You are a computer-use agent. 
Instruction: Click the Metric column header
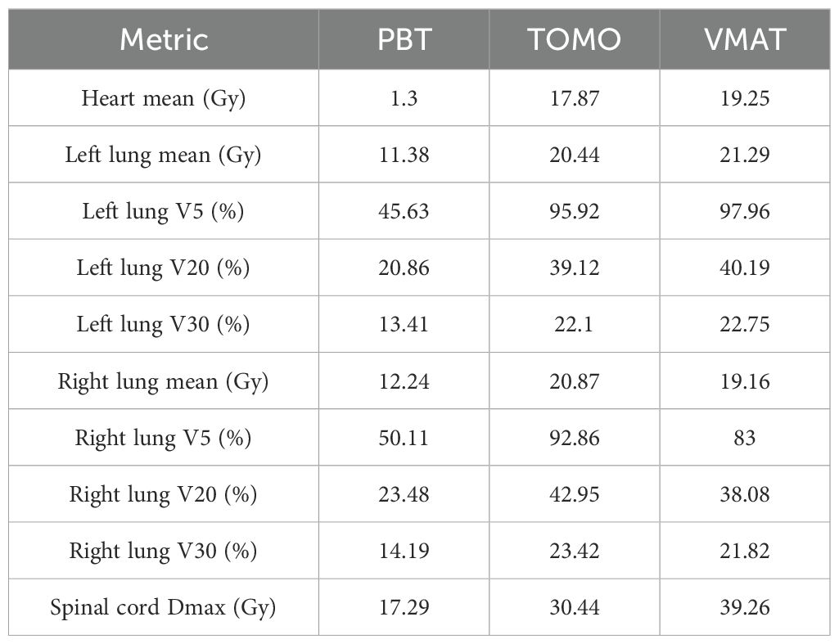coord(164,39)
